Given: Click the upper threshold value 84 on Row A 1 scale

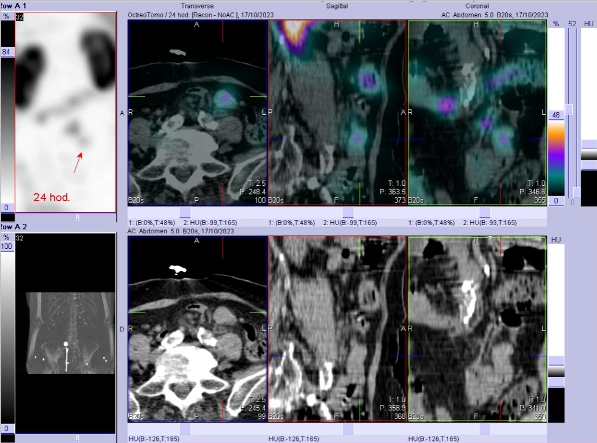Looking at the screenshot, I should pos(7,52).
